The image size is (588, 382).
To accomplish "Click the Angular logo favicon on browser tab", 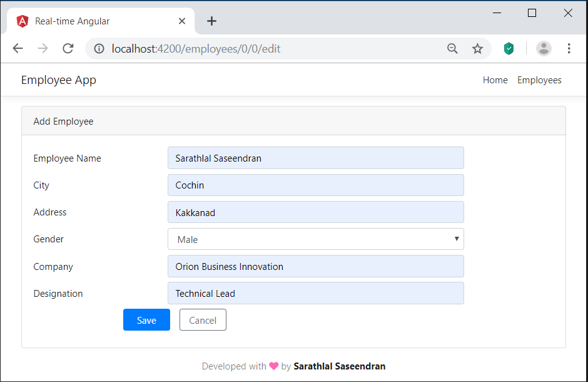I will point(22,20).
